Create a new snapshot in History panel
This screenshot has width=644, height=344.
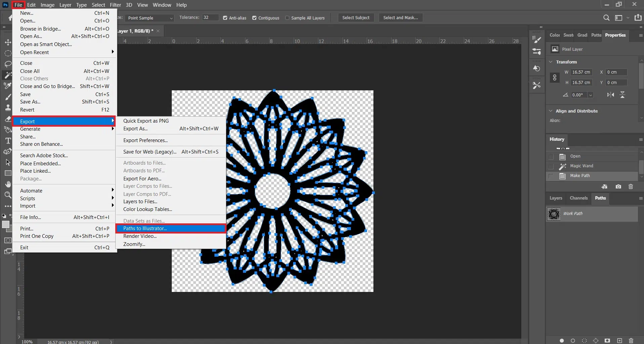pyautogui.click(x=618, y=187)
